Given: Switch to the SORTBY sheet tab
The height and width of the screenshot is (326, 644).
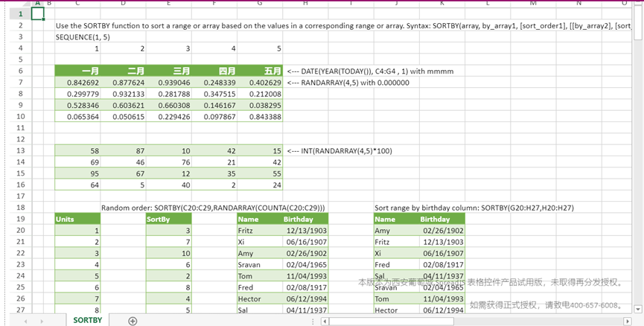Looking at the screenshot, I should click(x=88, y=320).
